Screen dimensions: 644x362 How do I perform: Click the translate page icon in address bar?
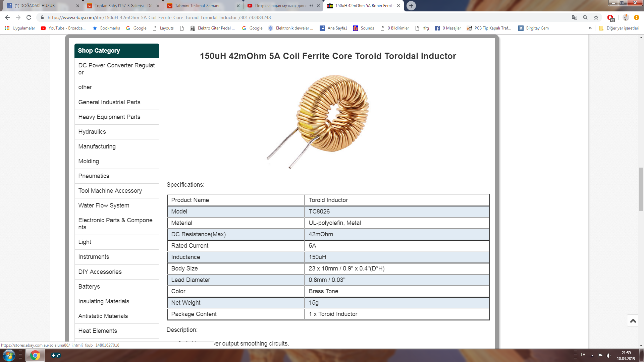(575, 17)
